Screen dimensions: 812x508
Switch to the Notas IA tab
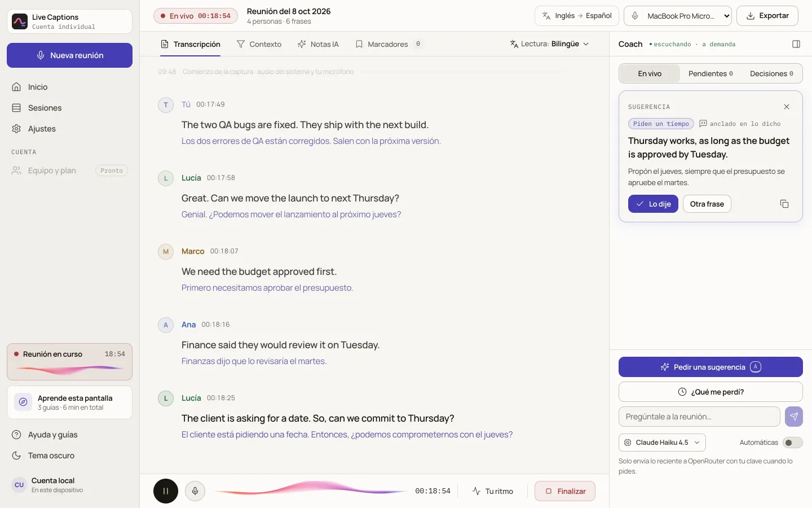click(318, 44)
